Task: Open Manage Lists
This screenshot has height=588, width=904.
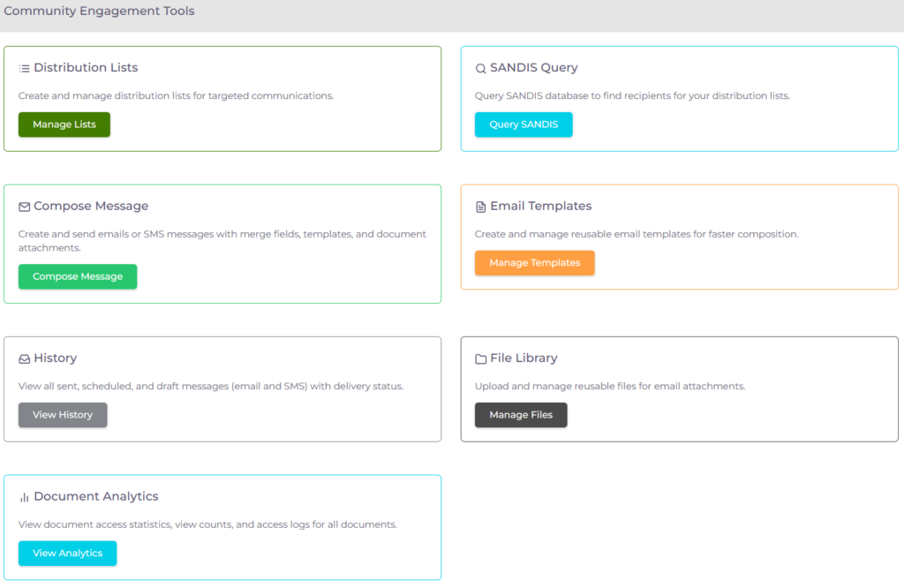Action: (64, 124)
